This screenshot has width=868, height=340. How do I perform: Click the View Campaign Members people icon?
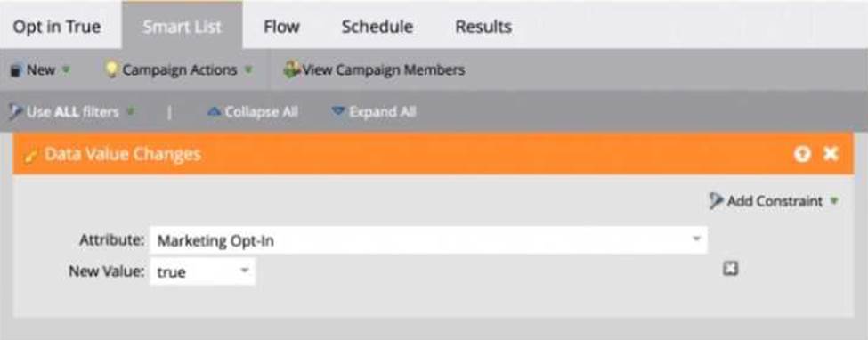pos(291,69)
